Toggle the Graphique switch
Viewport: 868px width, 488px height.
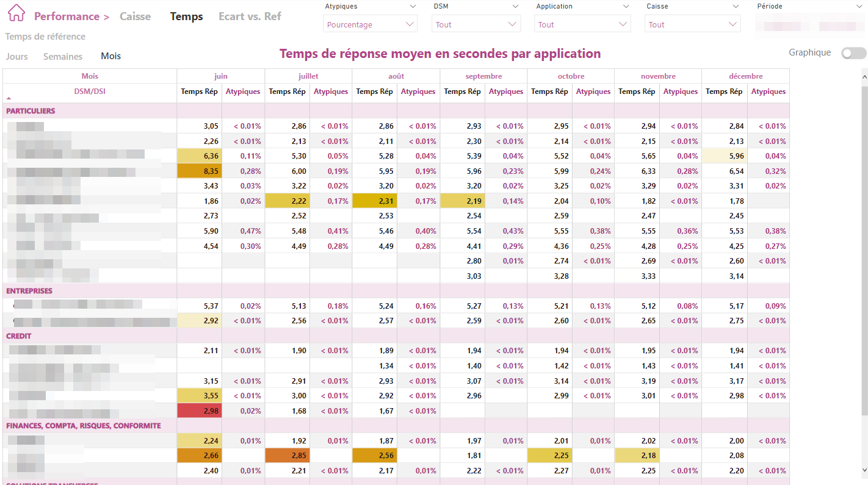click(x=853, y=53)
